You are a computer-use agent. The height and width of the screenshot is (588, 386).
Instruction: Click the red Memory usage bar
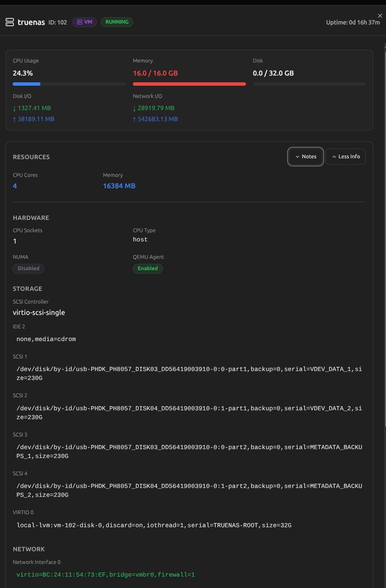click(189, 84)
